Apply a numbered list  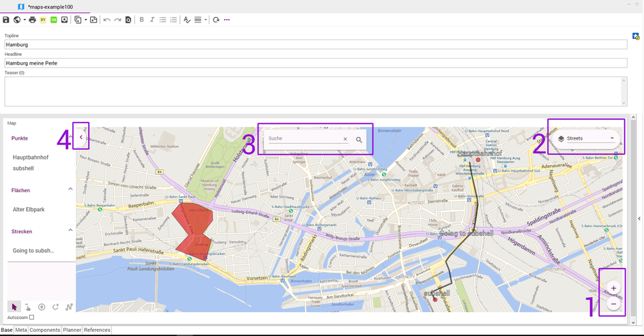coord(173,20)
